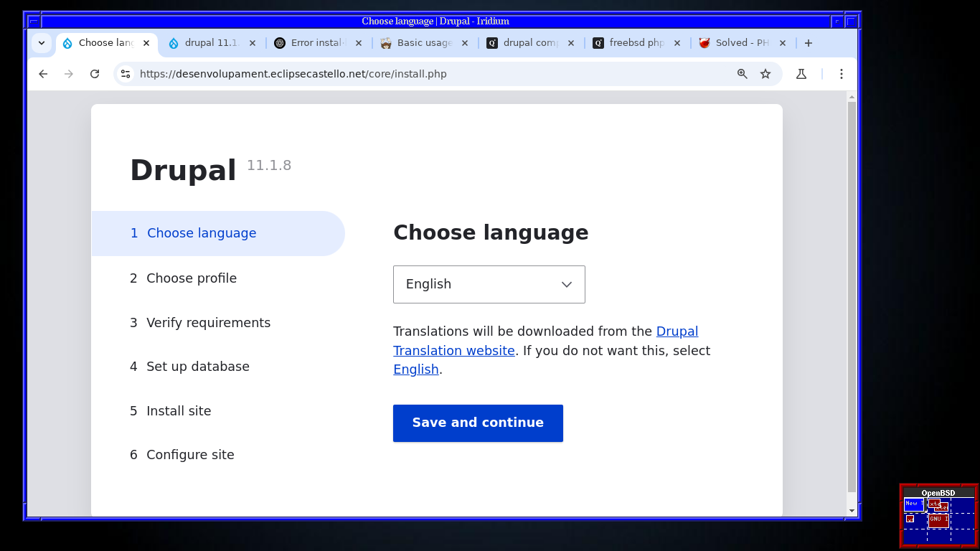This screenshot has width=980, height=551.
Task: Close the 'drupal comp' tab
Action: (x=571, y=43)
